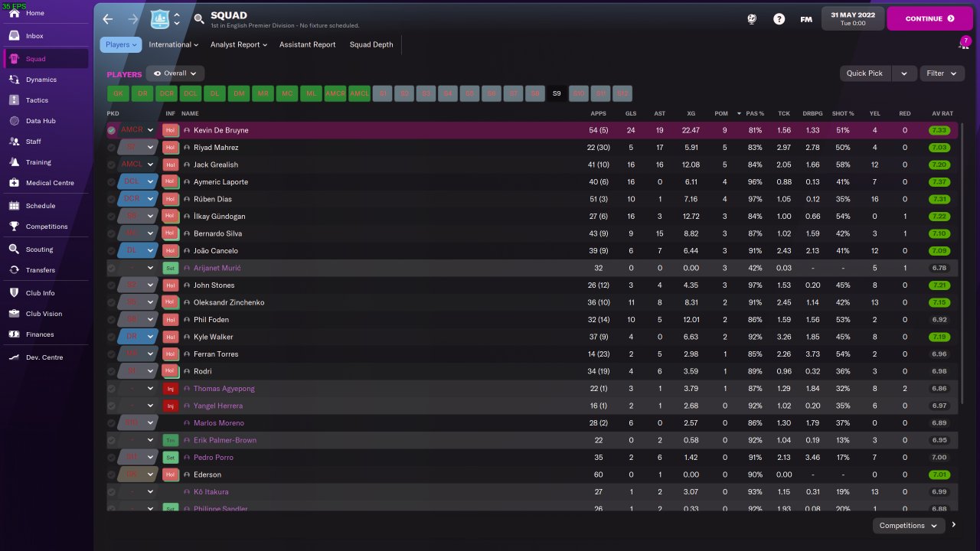
Task: Open the notifications icon with badge 7
Action: 964,44
